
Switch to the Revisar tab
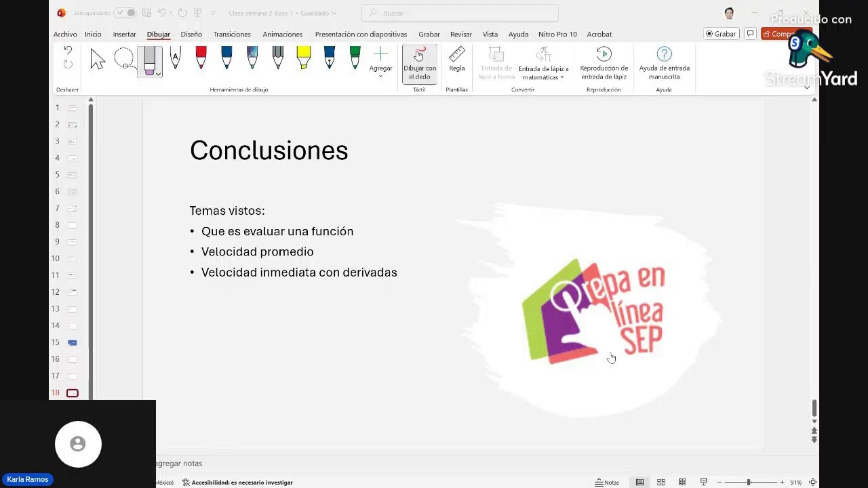[460, 34]
